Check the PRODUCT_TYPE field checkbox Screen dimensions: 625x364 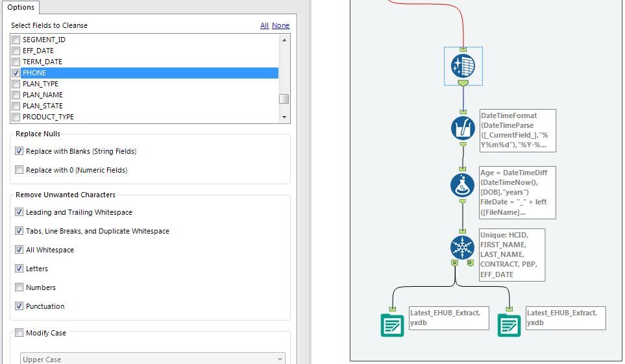(16, 117)
